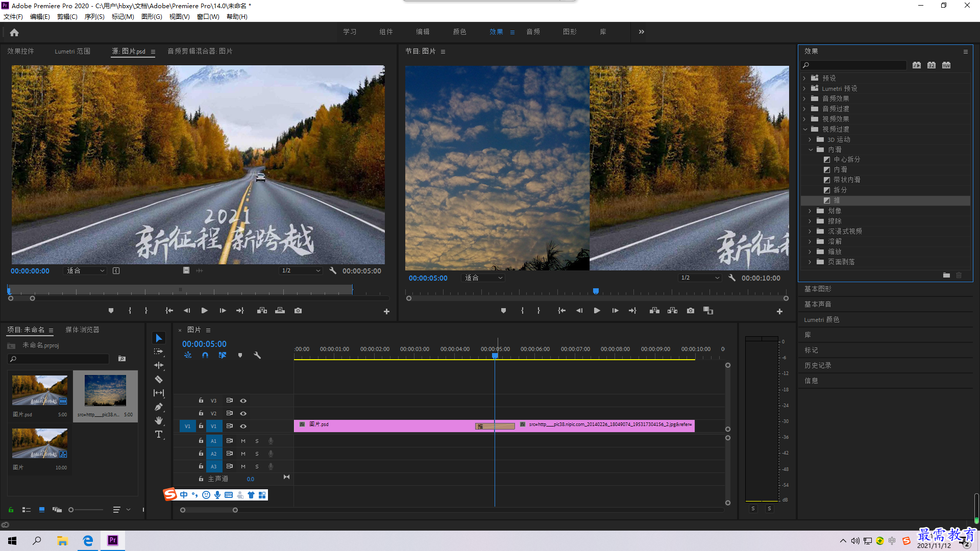Switch to 颜色 workspace tab

(x=459, y=32)
